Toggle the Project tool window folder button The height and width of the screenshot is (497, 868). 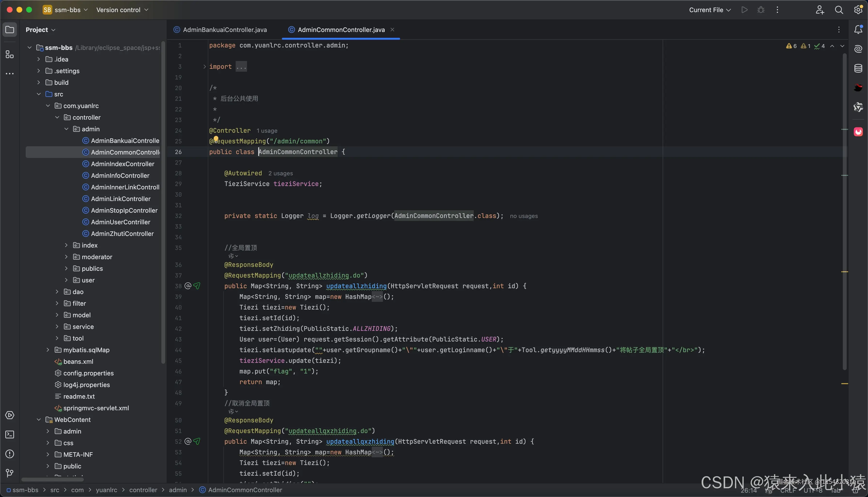click(x=9, y=30)
